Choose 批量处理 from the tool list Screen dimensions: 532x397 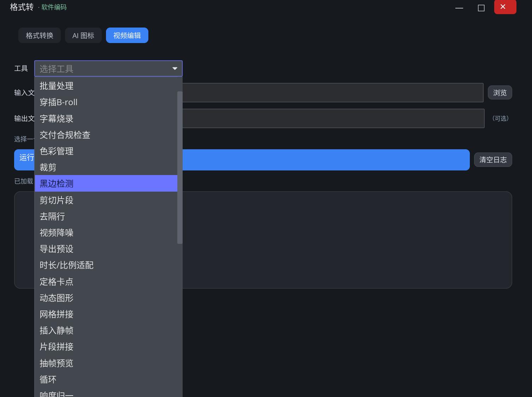coord(106,86)
